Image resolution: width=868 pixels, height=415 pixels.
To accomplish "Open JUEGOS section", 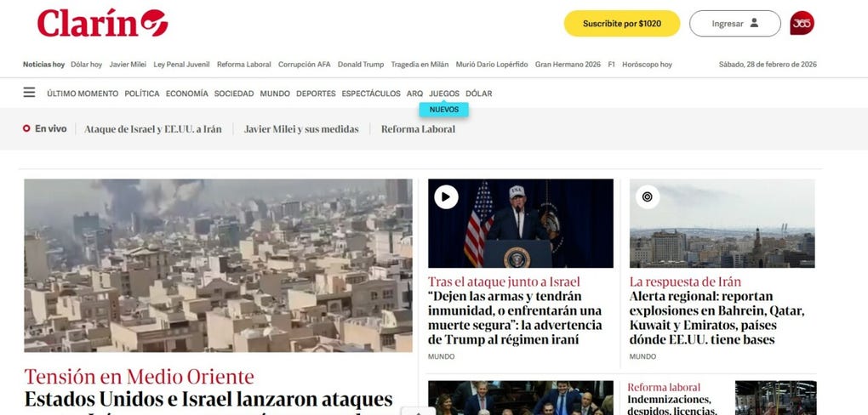I will pyautogui.click(x=444, y=94).
